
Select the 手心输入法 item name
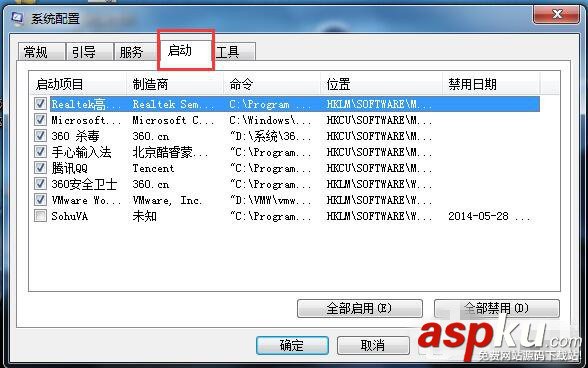point(81,152)
